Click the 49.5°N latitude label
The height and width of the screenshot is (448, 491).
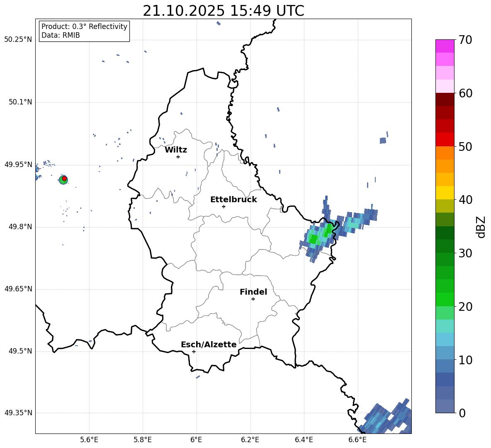pos(20,351)
